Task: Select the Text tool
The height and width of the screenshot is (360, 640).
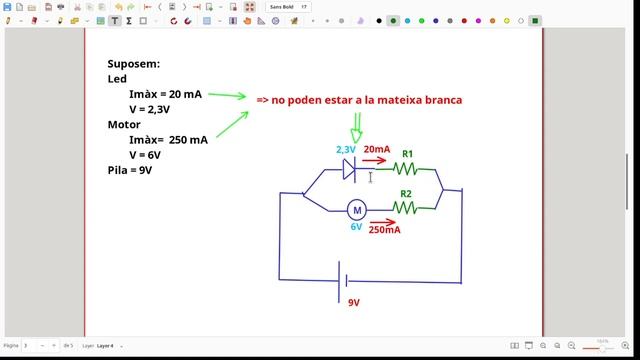Action: [115, 21]
